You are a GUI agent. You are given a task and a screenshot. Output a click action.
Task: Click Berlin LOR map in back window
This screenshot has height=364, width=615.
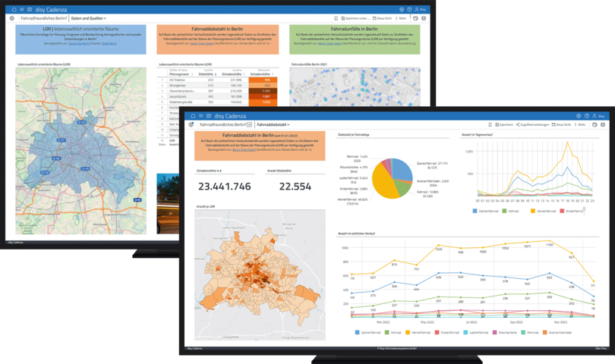[80, 151]
